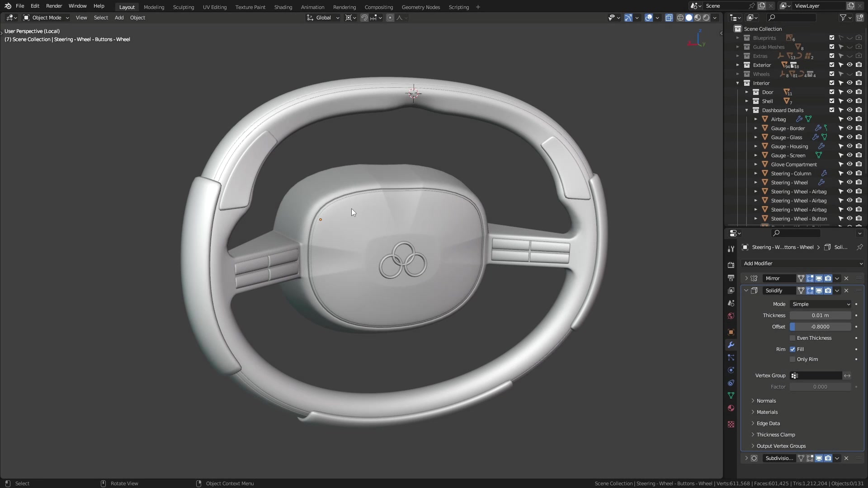Open the View Layer properties tab
The image size is (868, 488).
click(731, 291)
